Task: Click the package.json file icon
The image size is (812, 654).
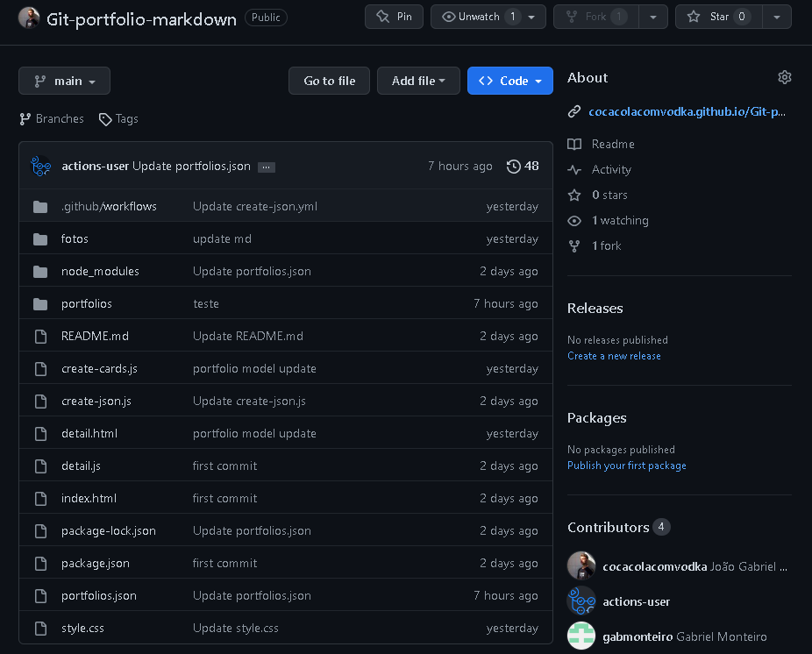Action: (x=40, y=564)
